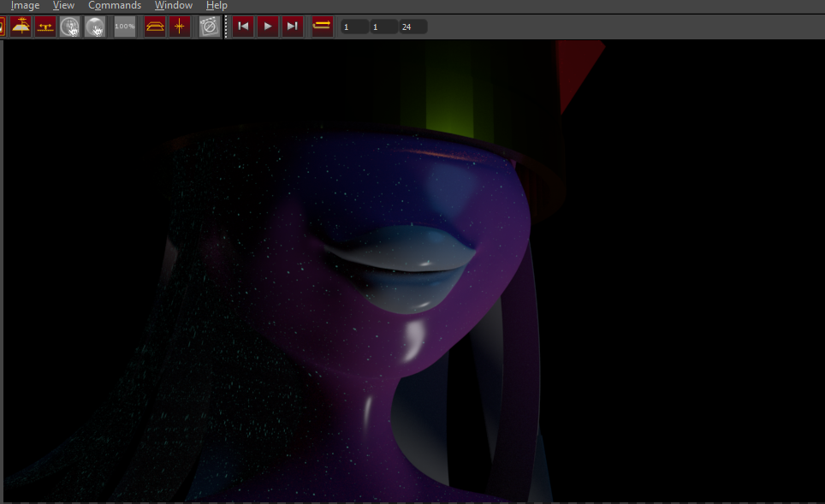Open the View menu
Image resolution: width=825 pixels, height=504 pixels.
point(63,5)
